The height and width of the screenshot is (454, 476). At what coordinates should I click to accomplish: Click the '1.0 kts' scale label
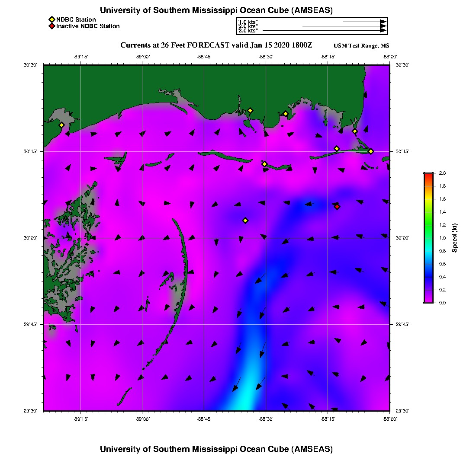[248, 22]
